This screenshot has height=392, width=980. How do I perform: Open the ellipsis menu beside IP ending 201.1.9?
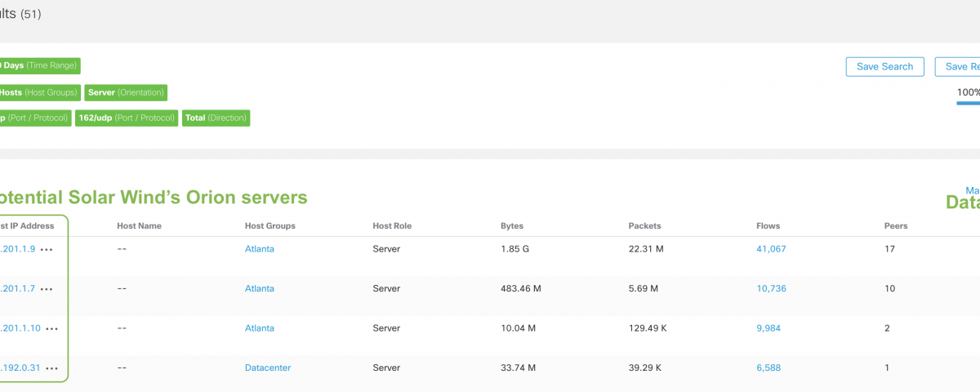(x=47, y=249)
